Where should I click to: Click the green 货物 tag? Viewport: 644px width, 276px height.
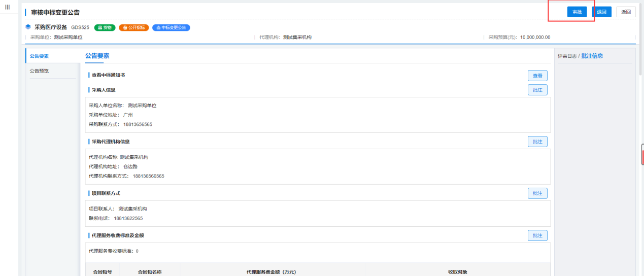(105, 27)
